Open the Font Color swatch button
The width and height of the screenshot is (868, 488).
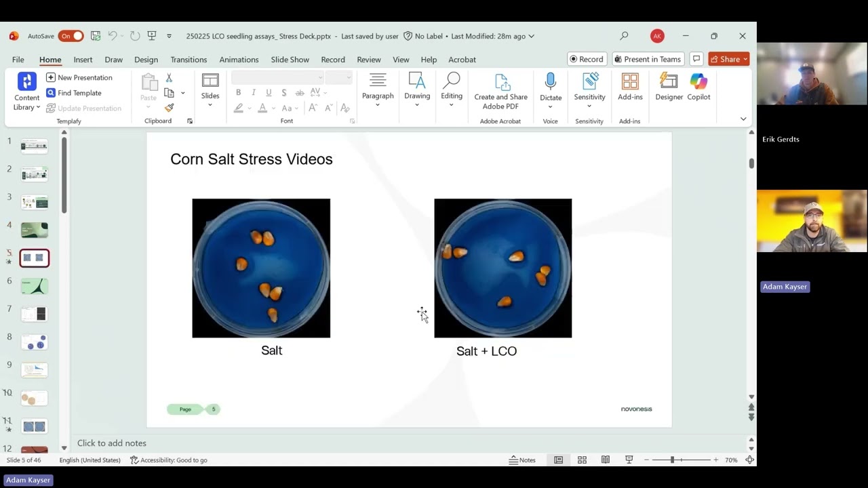[x=262, y=108]
